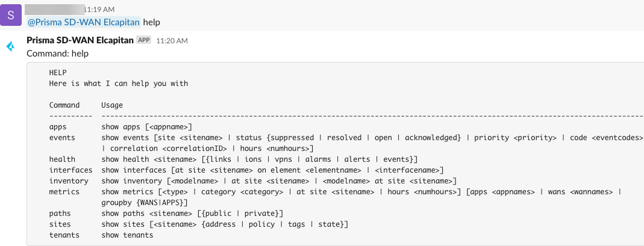
Task: Click the purple S user avatar
Action: pyautogui.click(x=12, y=14)
